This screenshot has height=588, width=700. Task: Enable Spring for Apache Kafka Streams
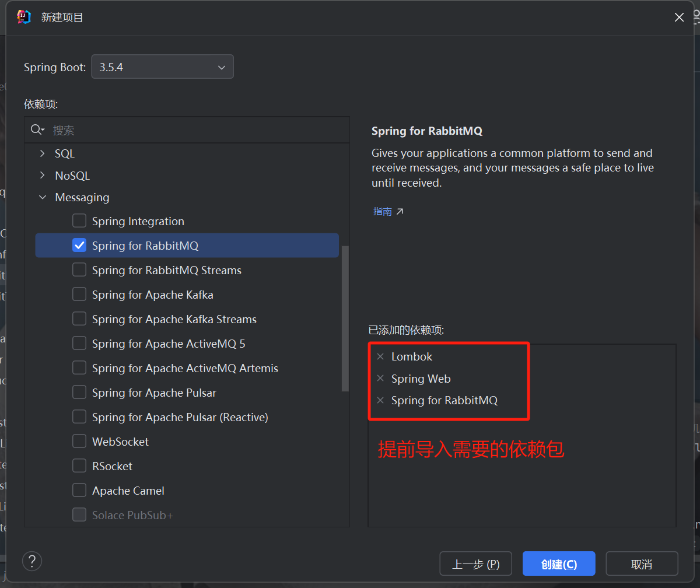pos(79,319)
